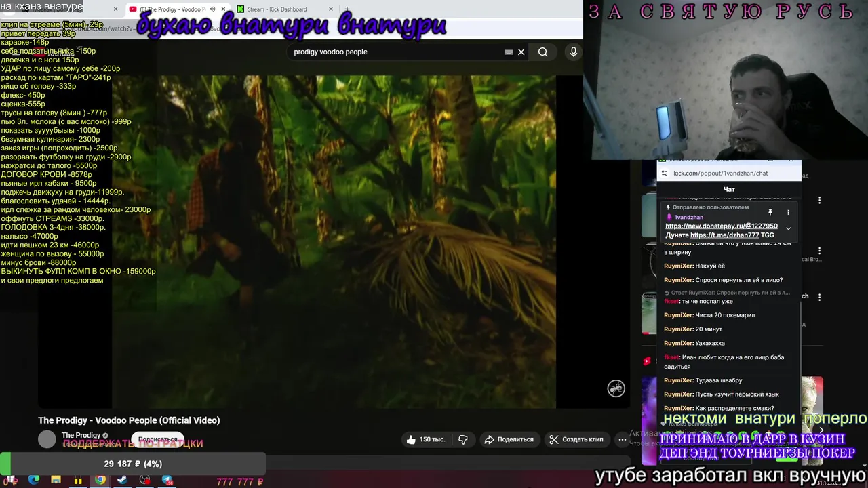Click the Voodoo People video player

(334, 242)
